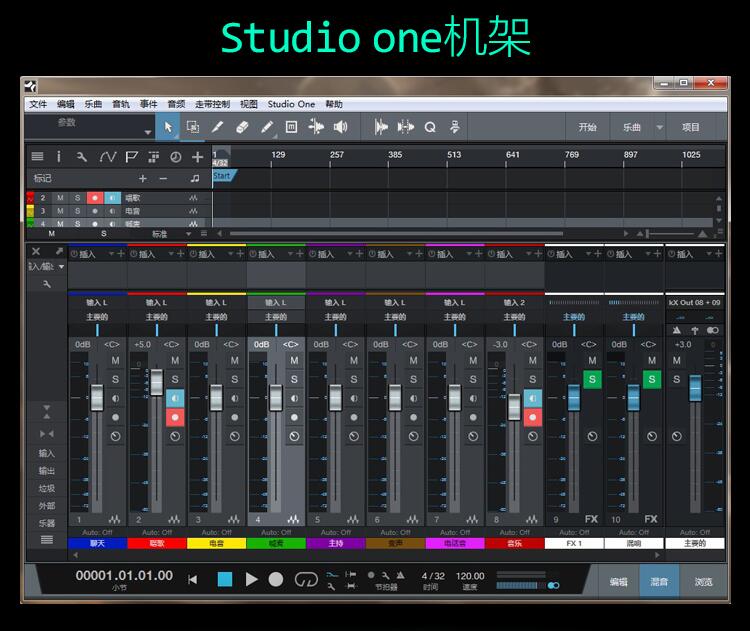Image resolution: width=750 pixels, height=631 pixels.
Task: Open output selector of channel 4
Action: click(276, 317)
